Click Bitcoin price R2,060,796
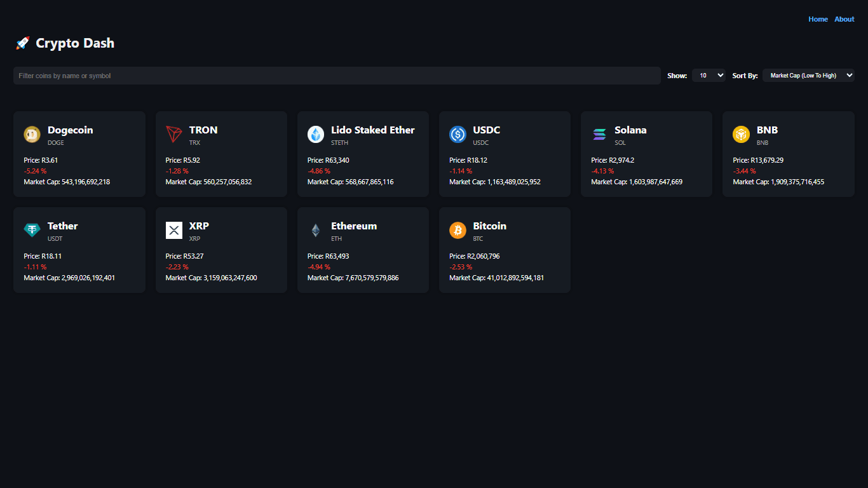868x488 pixels. [x=474, y=256]
